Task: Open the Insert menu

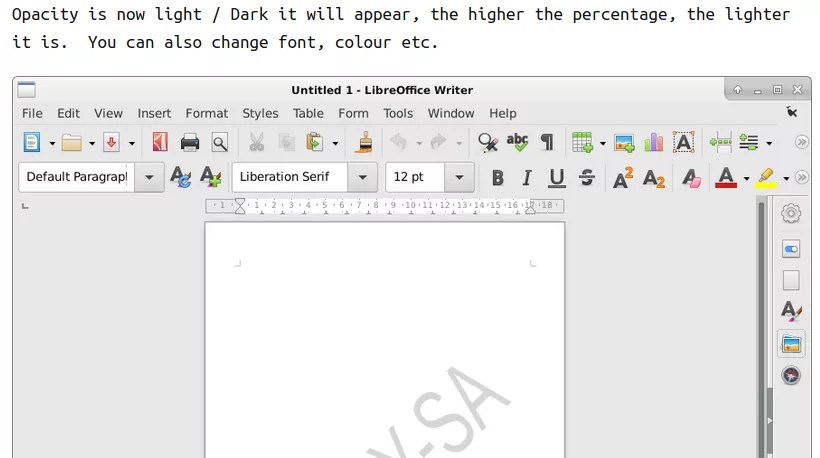Action: [154, 113]
